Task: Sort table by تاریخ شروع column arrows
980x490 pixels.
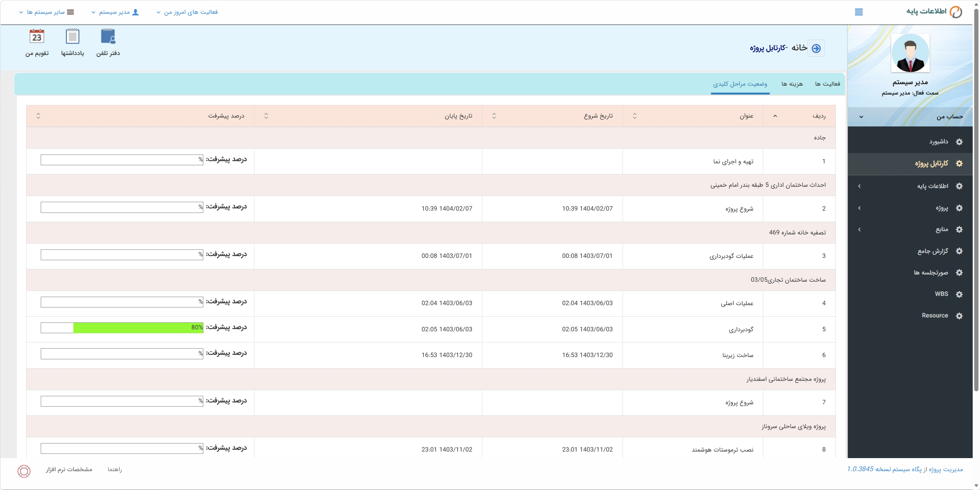Action: click(x=635, y=116)
